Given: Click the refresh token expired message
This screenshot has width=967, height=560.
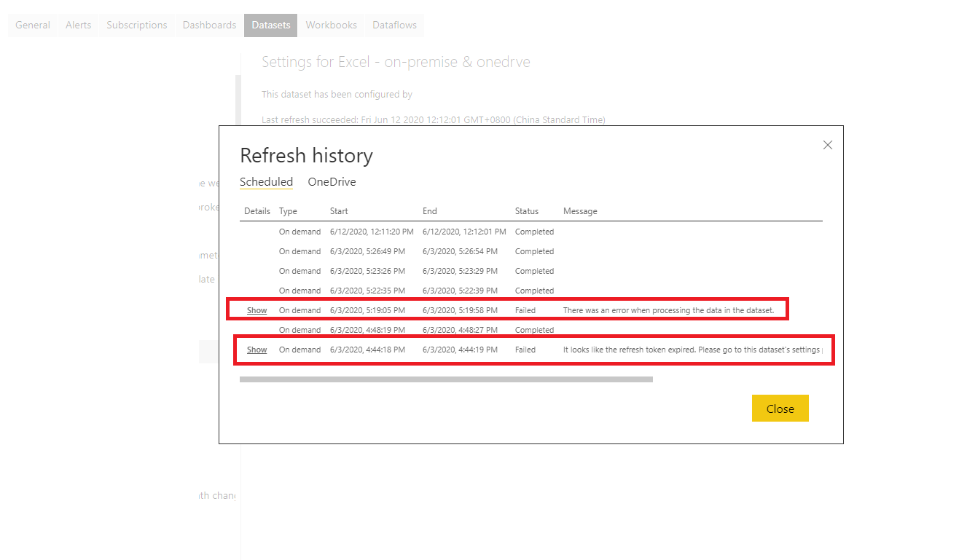Looking at the screenshot, I should [694, 350].
